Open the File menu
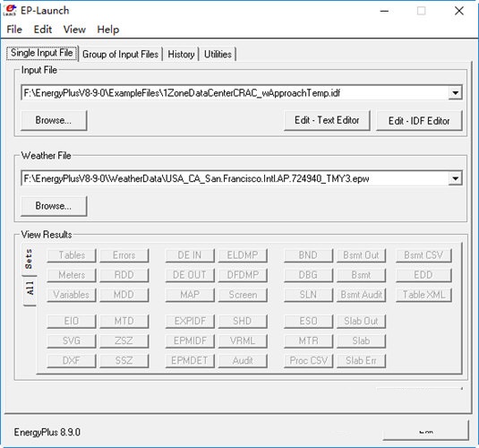The image size is (479, 448). 14,30
